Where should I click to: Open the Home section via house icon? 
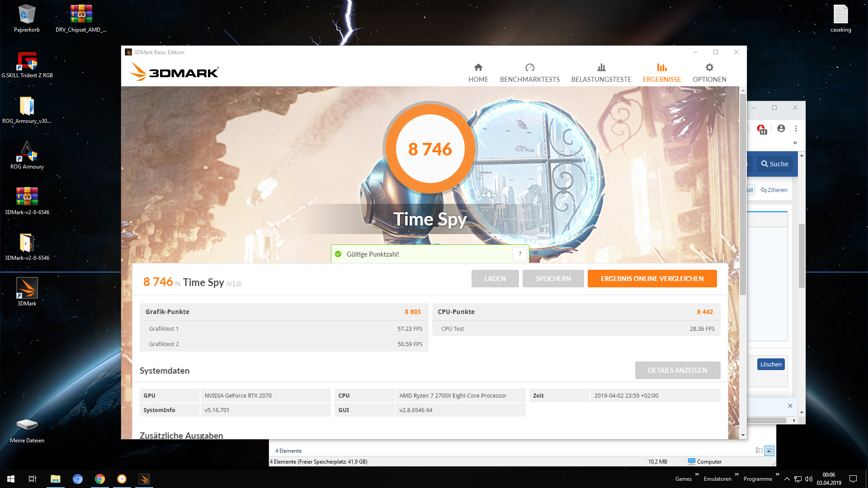pos(478,68)
